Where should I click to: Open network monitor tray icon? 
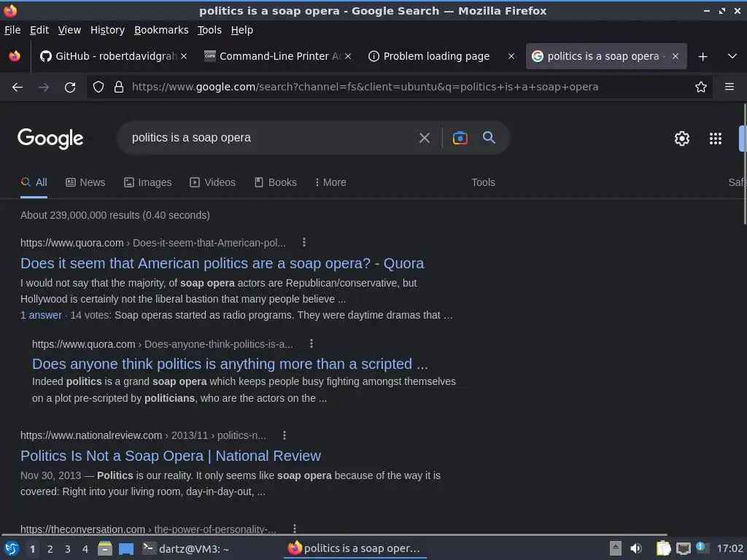click(x=684, y=548)
